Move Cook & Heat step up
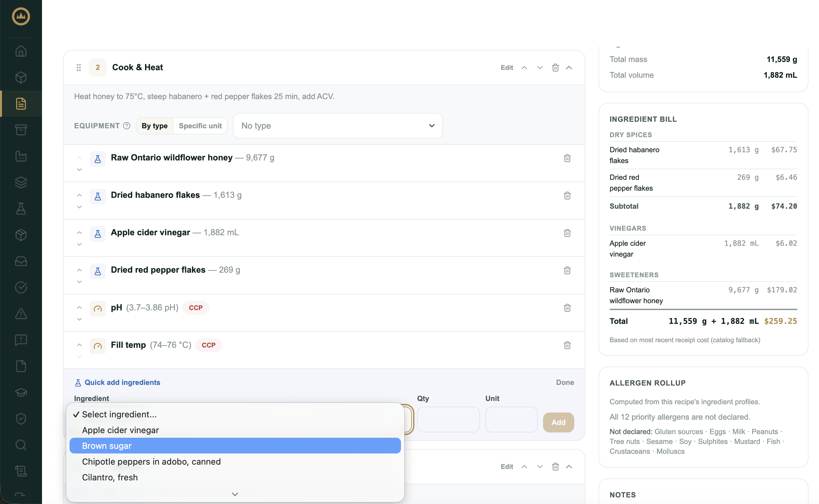Screen dimensions: 819x504 click(524, 68)
